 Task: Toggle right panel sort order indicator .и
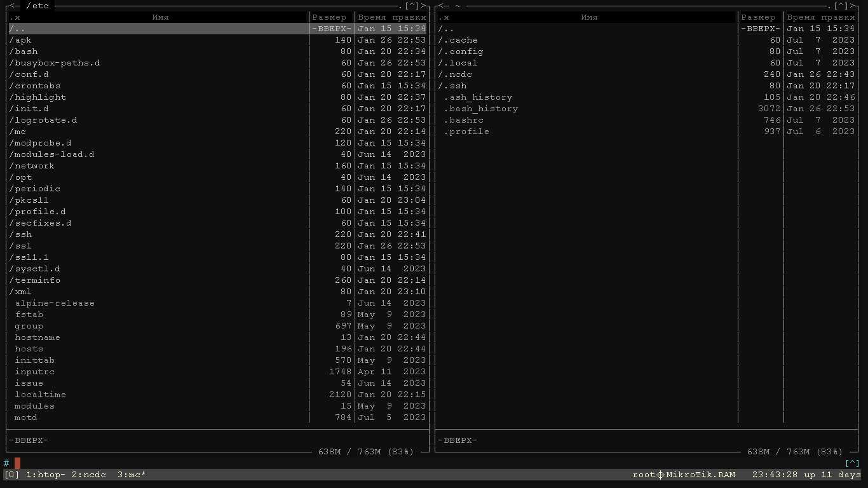pos(444,17)
